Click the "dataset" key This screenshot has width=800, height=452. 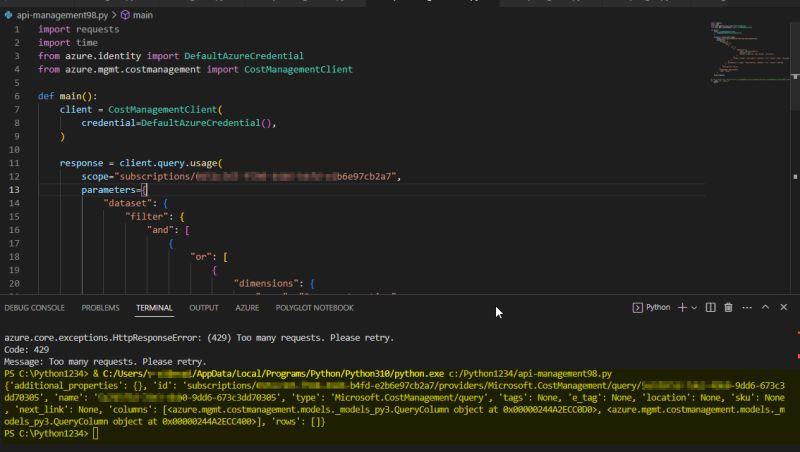128,203
